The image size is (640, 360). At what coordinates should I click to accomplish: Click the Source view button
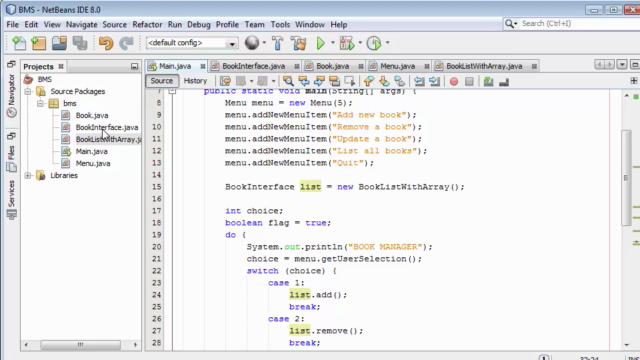162,81
